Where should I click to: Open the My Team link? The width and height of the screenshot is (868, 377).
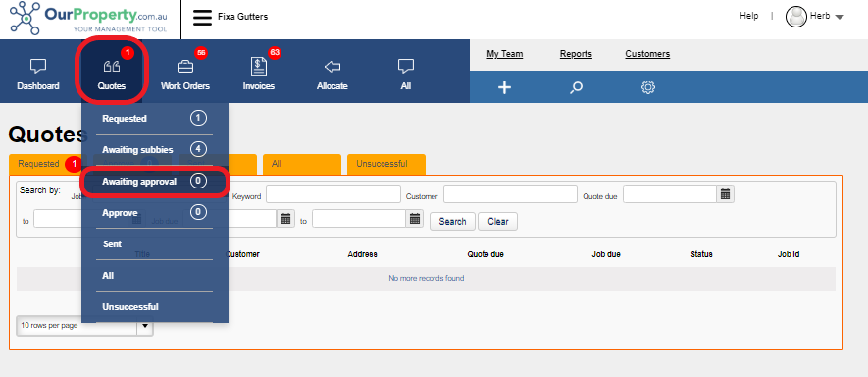coord(505,54)
